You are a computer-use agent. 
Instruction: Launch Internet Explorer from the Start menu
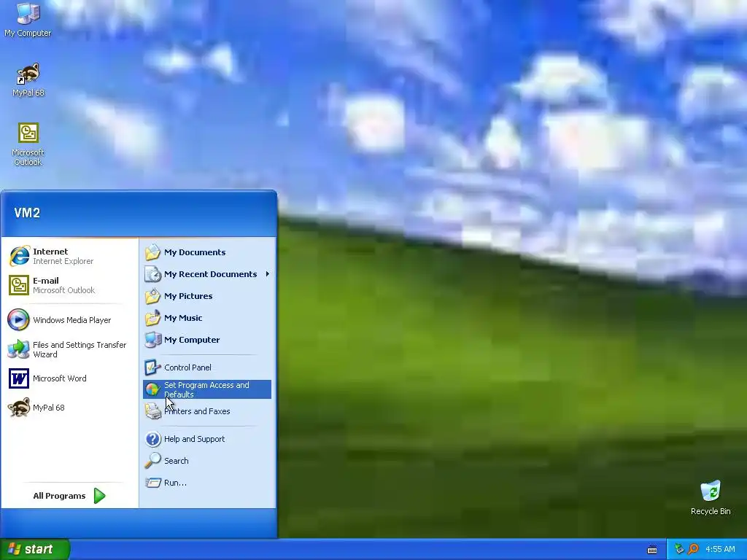click(x=69, y=256)
